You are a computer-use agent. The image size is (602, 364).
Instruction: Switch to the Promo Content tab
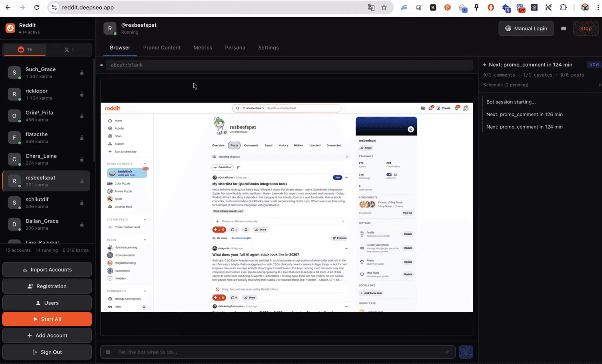pyautogui.click(x=162, y=48)
